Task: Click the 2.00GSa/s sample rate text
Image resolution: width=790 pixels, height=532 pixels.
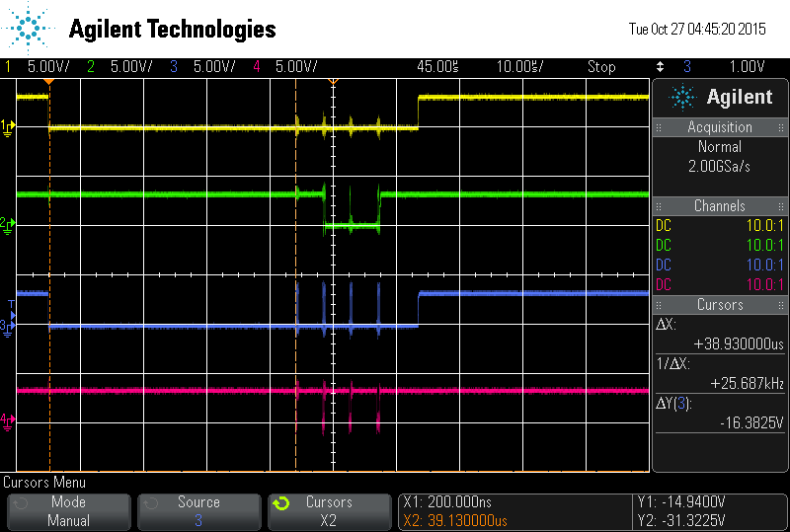Action: coord(720,166)
